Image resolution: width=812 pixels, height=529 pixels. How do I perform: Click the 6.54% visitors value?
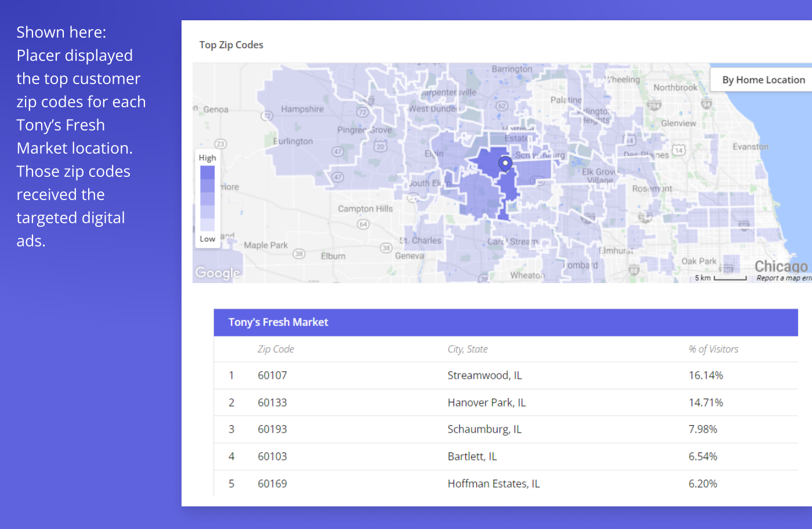(703, 456)
